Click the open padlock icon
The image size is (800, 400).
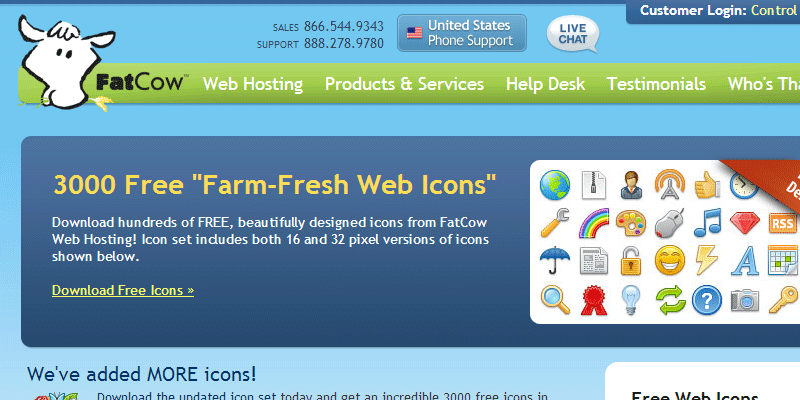click(x=631, y=260)
